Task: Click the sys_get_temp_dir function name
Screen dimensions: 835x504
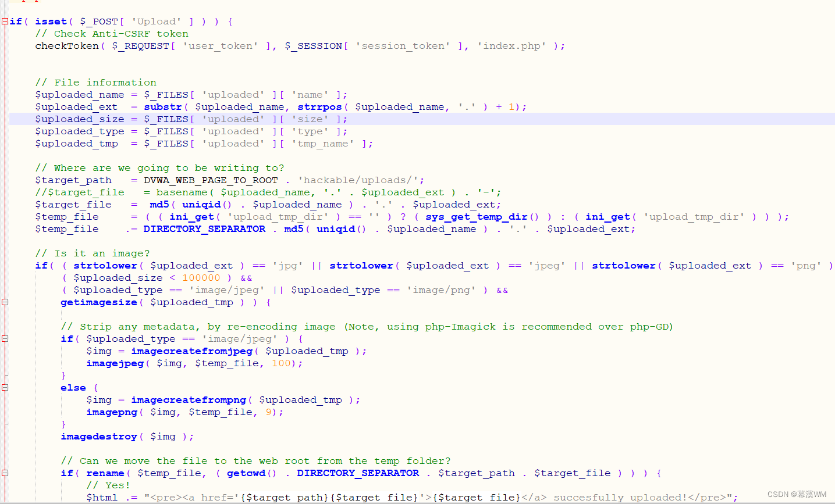Action: click(477, 217)
